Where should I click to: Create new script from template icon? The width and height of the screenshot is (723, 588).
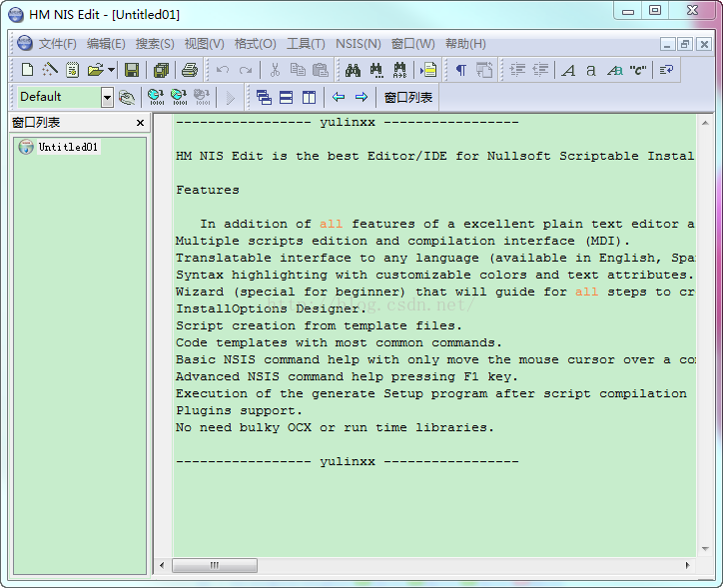(72, 70)
